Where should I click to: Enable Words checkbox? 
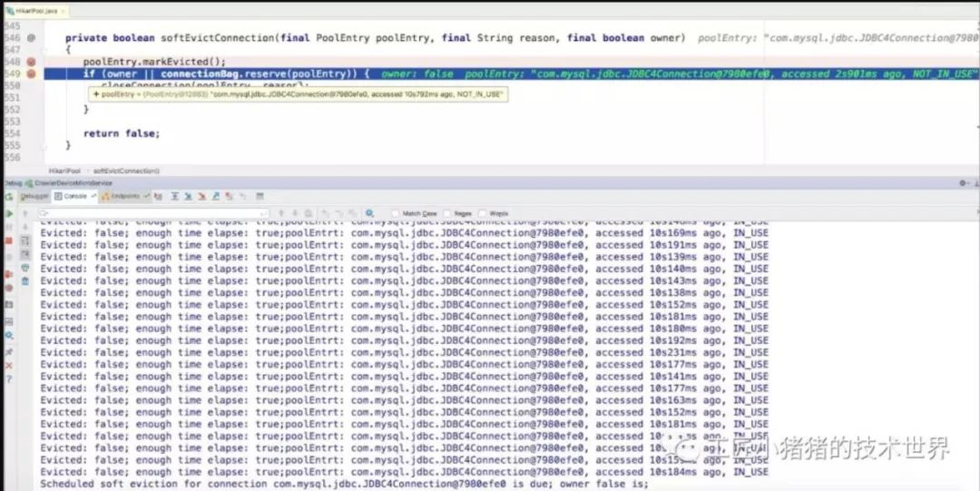click(483, 213)
